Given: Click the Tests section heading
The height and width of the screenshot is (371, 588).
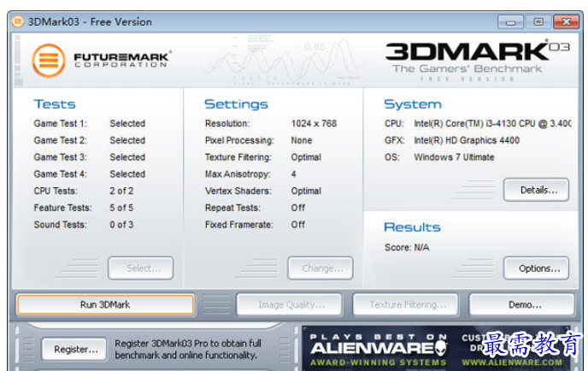Looking at the screenshot, I should 55,104.
